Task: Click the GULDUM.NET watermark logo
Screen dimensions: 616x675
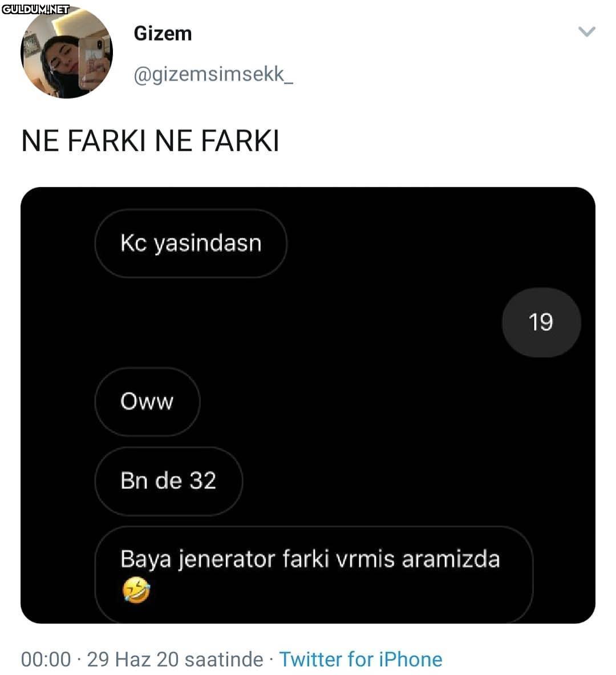Action: (35, 9)
